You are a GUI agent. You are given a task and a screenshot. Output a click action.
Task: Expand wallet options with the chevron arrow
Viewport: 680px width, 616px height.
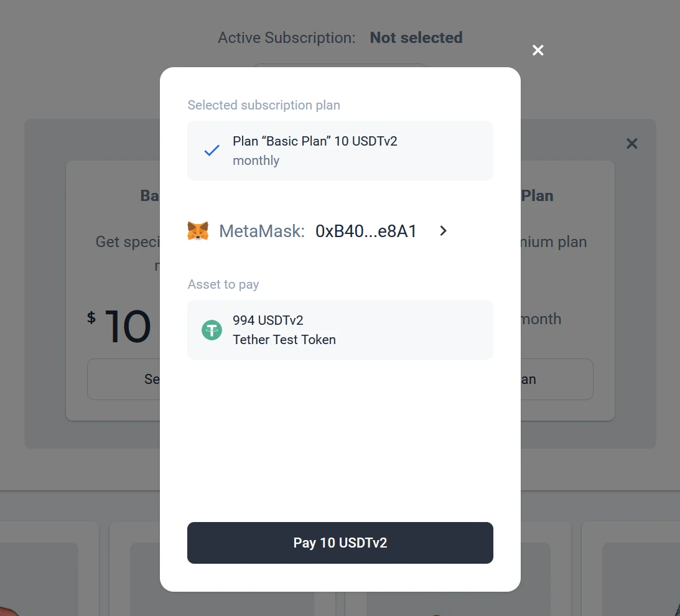443,231
